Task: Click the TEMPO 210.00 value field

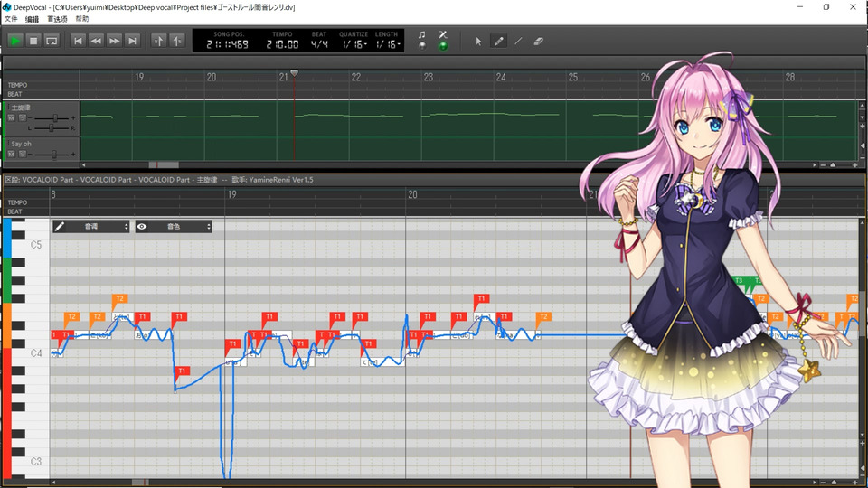Action: click(282, 44)
